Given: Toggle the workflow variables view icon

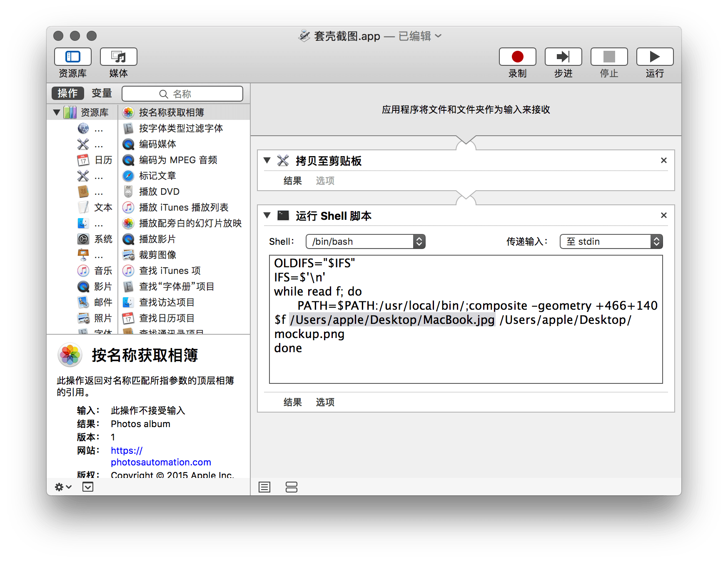Looking at the screenshot, I should point(292,487).
